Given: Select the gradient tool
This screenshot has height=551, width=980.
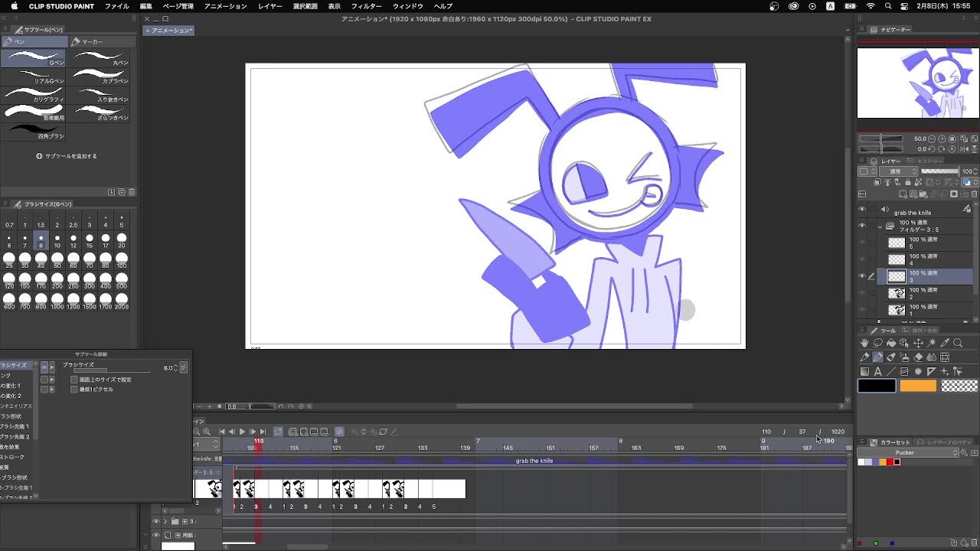Looking at the screenshot, I should point(864,371).
